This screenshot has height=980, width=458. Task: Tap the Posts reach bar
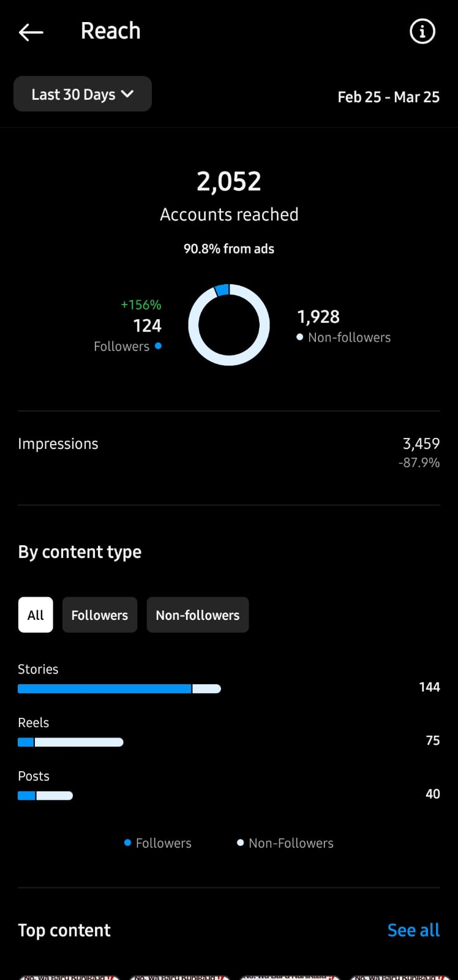(x=45, y=796)
